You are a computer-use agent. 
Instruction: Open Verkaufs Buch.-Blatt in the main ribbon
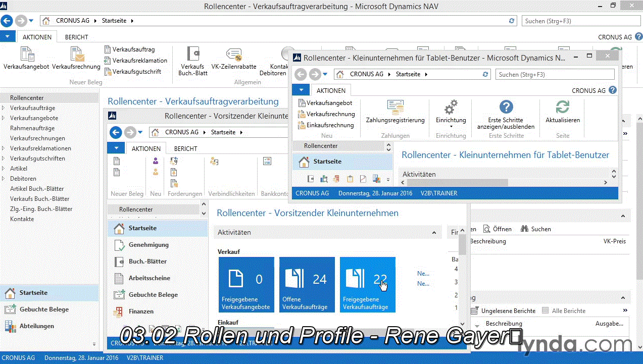point(193,61)
